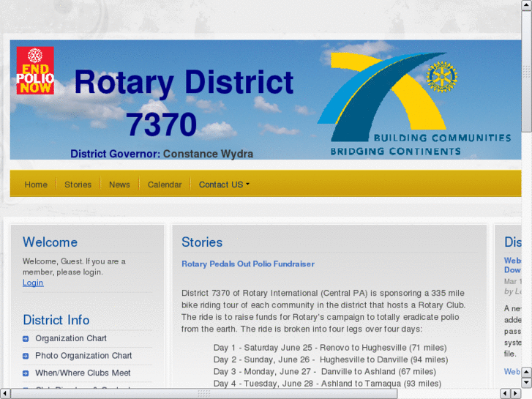Click the Day 3 Danville to Ashland line

pyautogui.click(x=324, y=371)
